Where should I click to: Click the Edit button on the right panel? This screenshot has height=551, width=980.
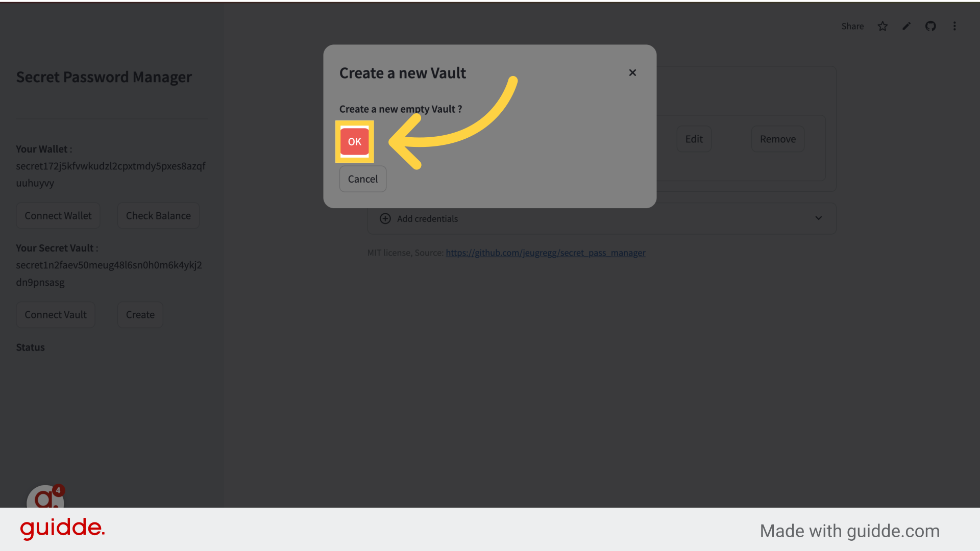(x=693, y=139)
